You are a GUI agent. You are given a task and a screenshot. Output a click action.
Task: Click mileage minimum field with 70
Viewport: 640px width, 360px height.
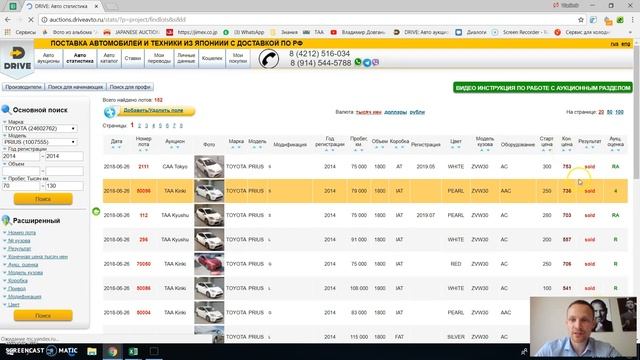pyautogui.click(x=21, y=186)
